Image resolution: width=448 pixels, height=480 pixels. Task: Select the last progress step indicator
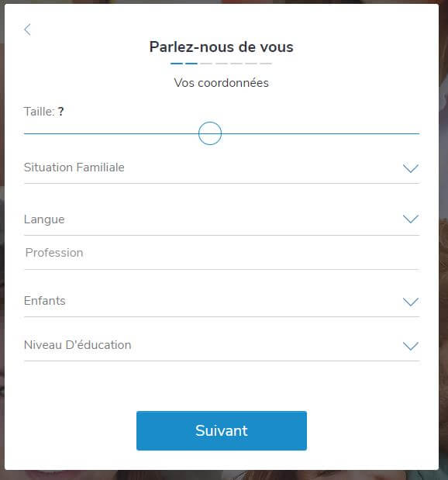pos(266,64)
